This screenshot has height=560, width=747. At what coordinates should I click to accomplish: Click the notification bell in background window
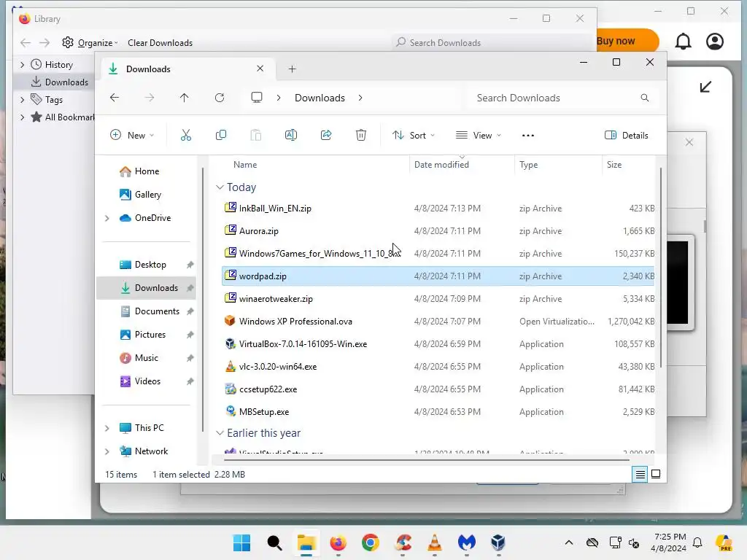(x=683, y=42)
